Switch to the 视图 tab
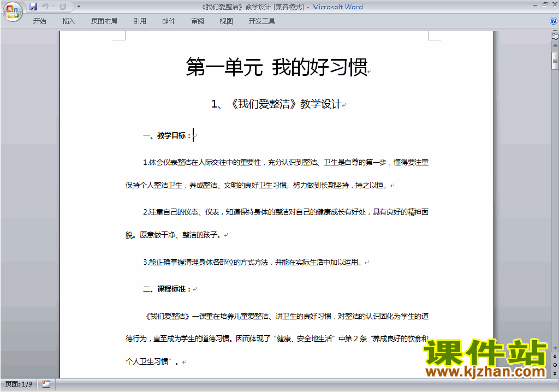Viewport: 559px width, 392px height. [x=227, y=21]
